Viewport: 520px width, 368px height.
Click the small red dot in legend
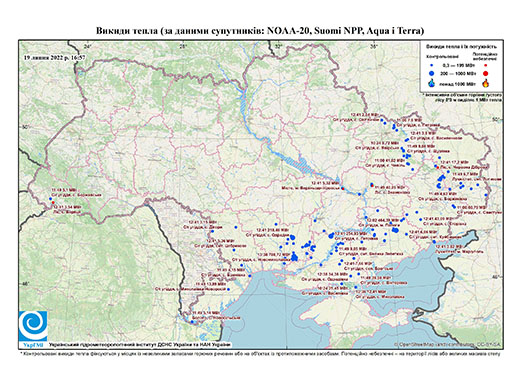pyautogui.click(x=485, y=65)
